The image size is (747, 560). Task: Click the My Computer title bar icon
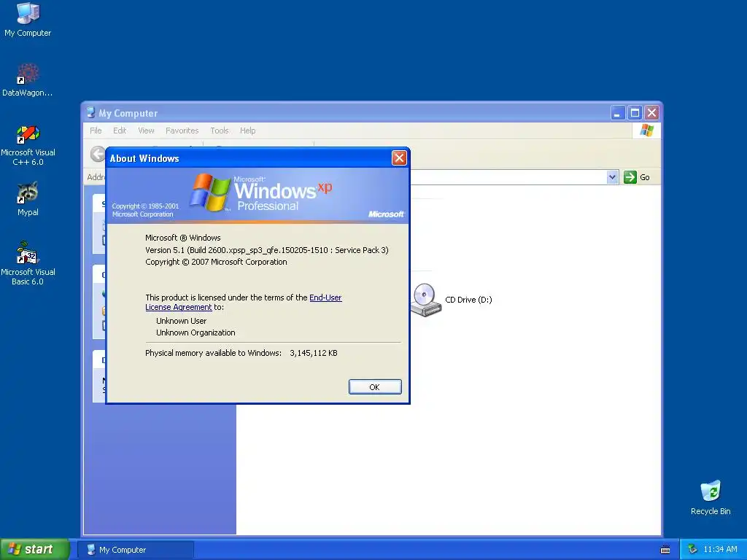(x=90, y=113)
